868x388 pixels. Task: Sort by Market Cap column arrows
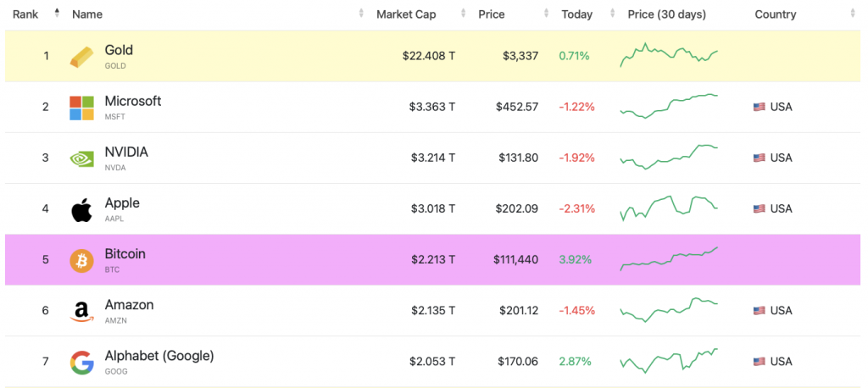coord(464,13)
